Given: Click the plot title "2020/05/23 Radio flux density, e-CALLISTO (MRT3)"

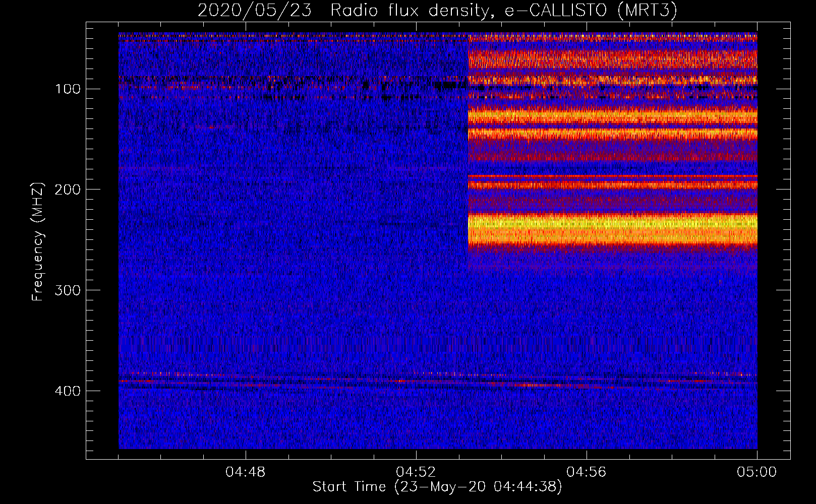Looking at the screenshot, I should (437, 10).
